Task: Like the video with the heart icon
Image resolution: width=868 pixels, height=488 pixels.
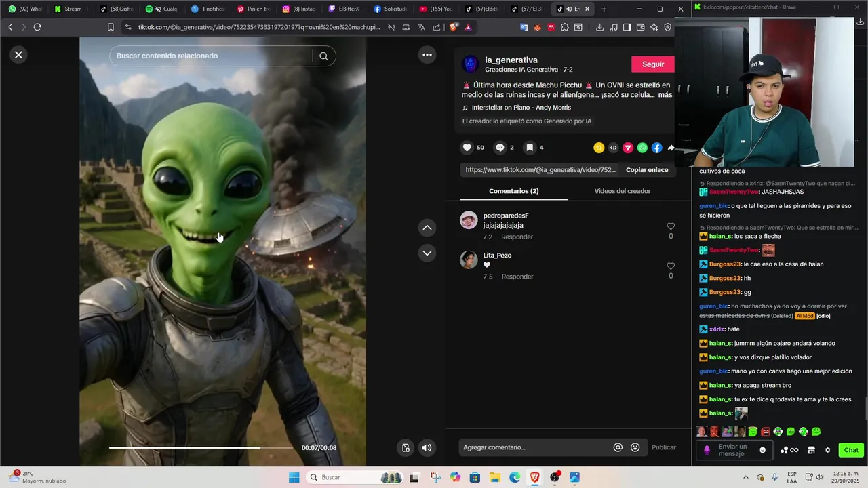Action: point(467,148)
